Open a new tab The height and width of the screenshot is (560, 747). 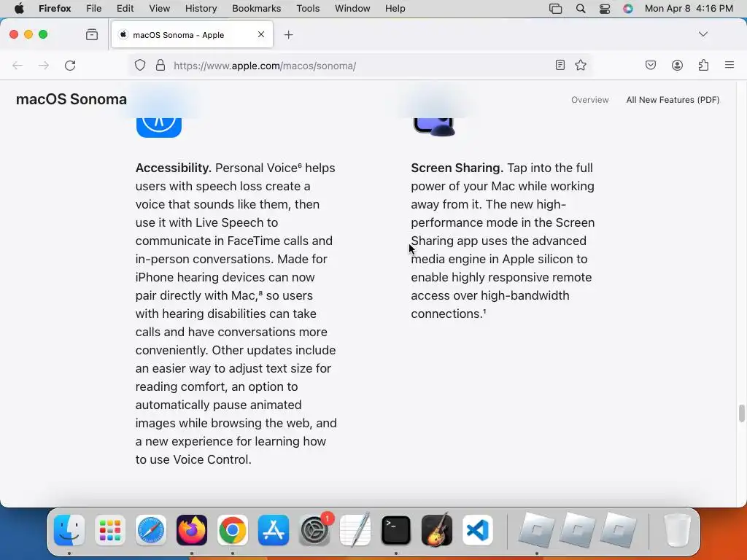pyautogui.click(x=288, y=35)
